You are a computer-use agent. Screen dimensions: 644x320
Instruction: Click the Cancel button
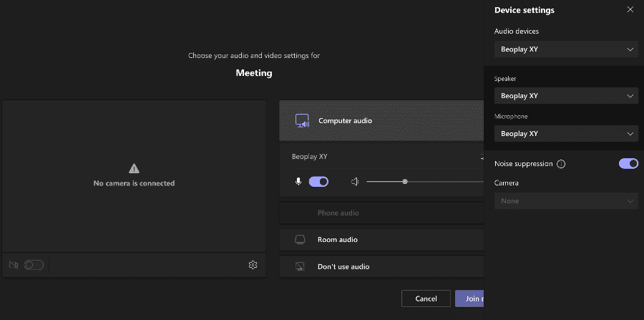[x=426, y=299]
